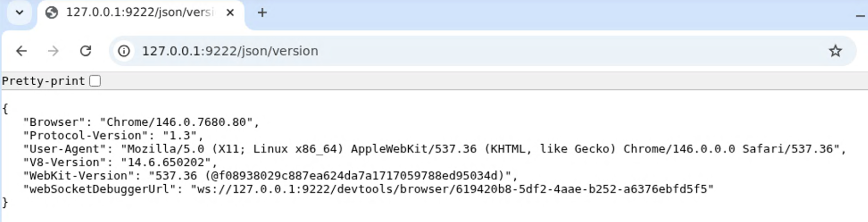The width and height of the screenshot is (868, 222).
Task: Click the webSocketDebuggerUrl ws:// address
Action: coord(452,189)
